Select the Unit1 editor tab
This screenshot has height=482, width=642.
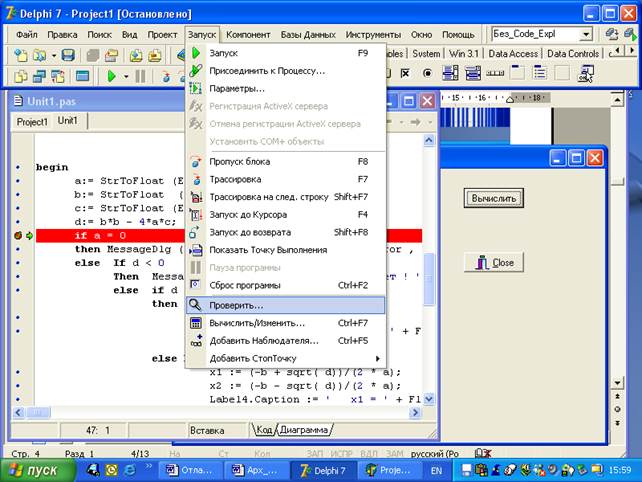(68, 121)
